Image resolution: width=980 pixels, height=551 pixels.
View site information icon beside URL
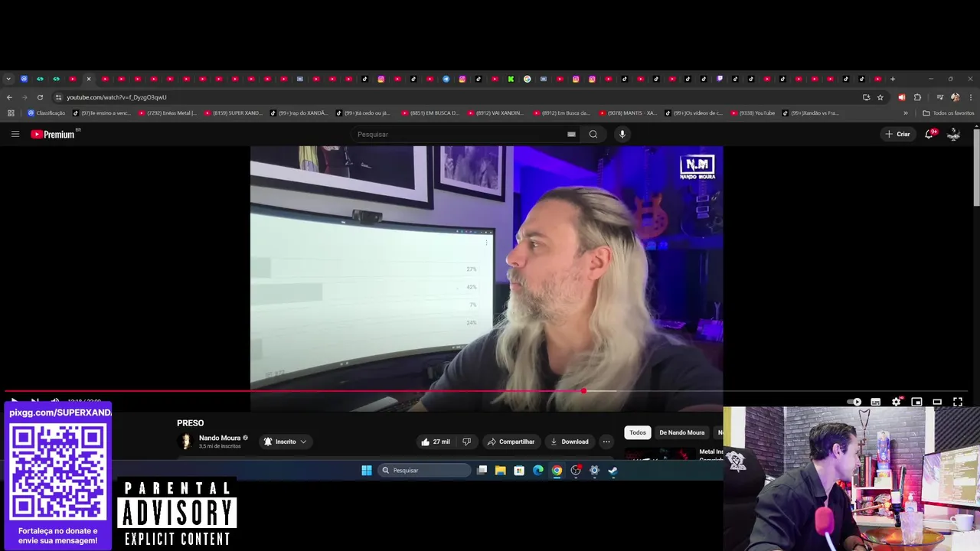pos(58,97)
